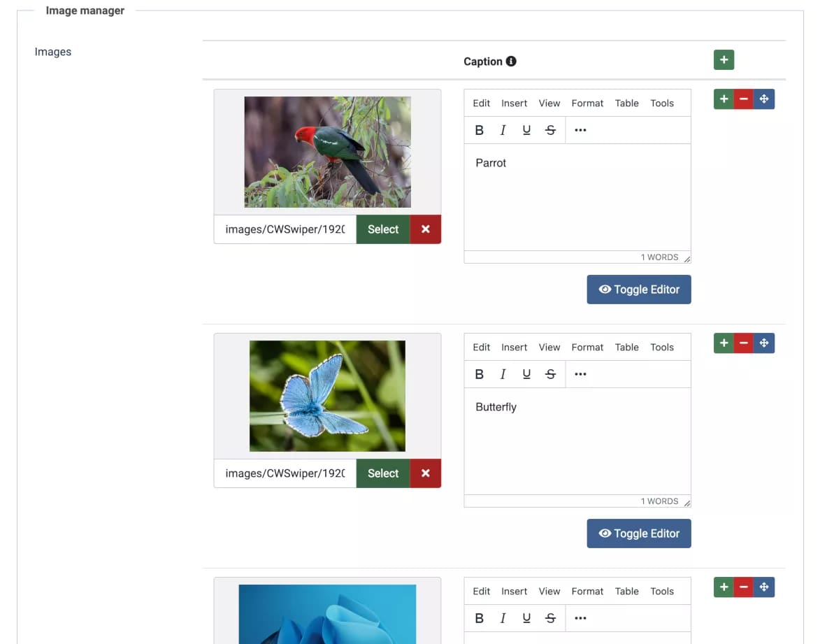This screenshot has height=644, width=820.
Task: Open the Table menu in Parrot editor
Action: click(x=626, y=103)
